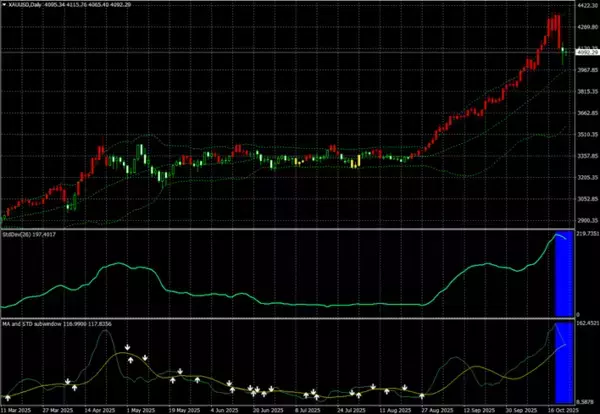Click the 11 Mar 2025 date label
Viewport: 600px width, 414px height.
tap(20, 409)
